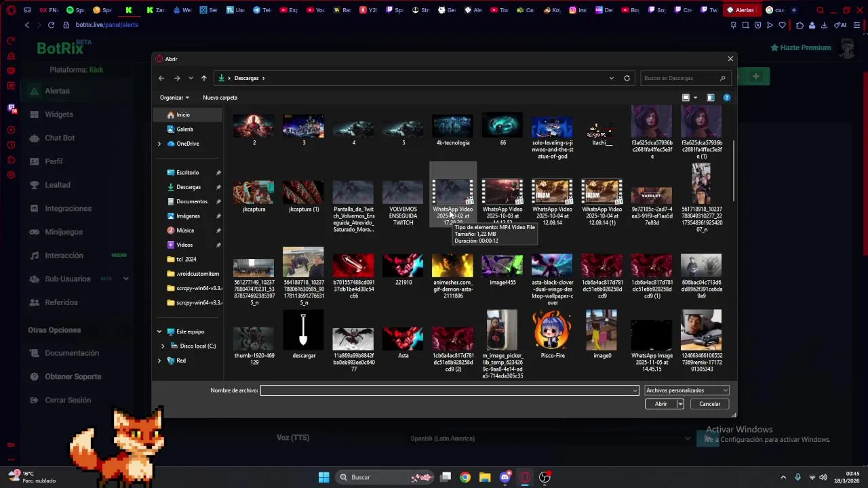Cancel the file dialog
The width and height of the screenshot is (868, 488).
(710, 404)
